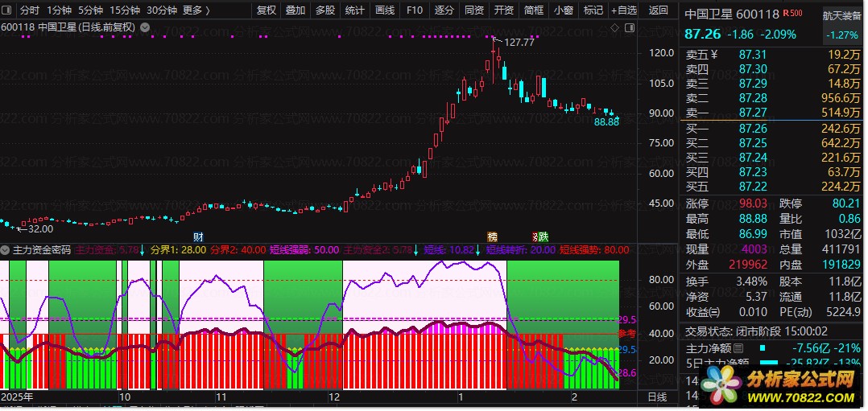
Task: Click the 现量 value 4003
Action: pyautogui.click(x=754, y=249)
